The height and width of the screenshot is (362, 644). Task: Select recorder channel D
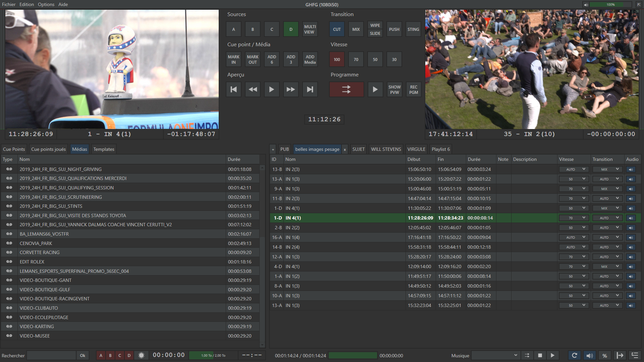point(129,355)
